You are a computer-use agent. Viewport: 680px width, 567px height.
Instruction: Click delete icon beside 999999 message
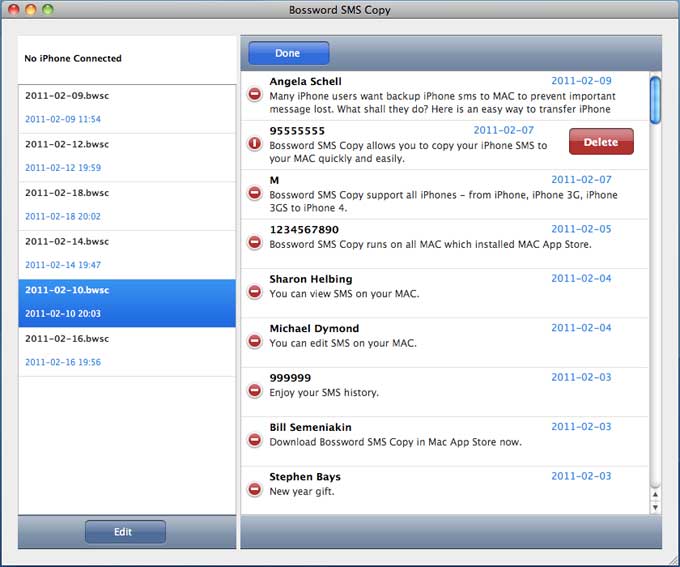point(255,391)
